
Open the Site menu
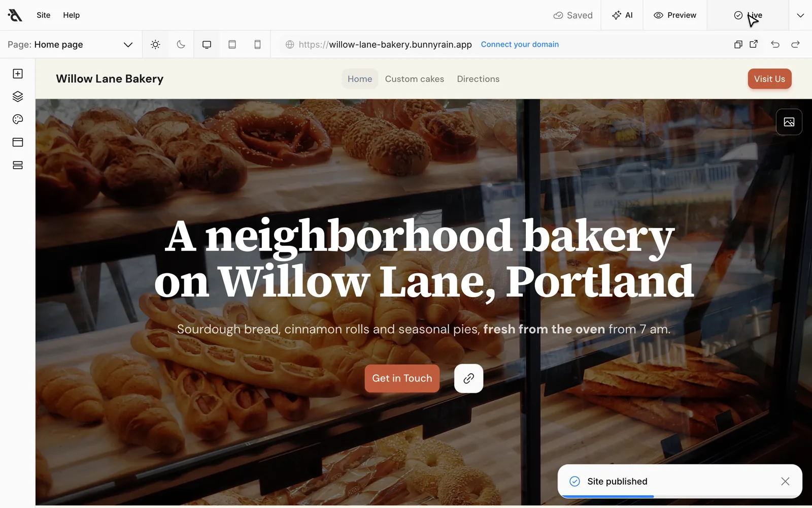(x=44, y=15)
